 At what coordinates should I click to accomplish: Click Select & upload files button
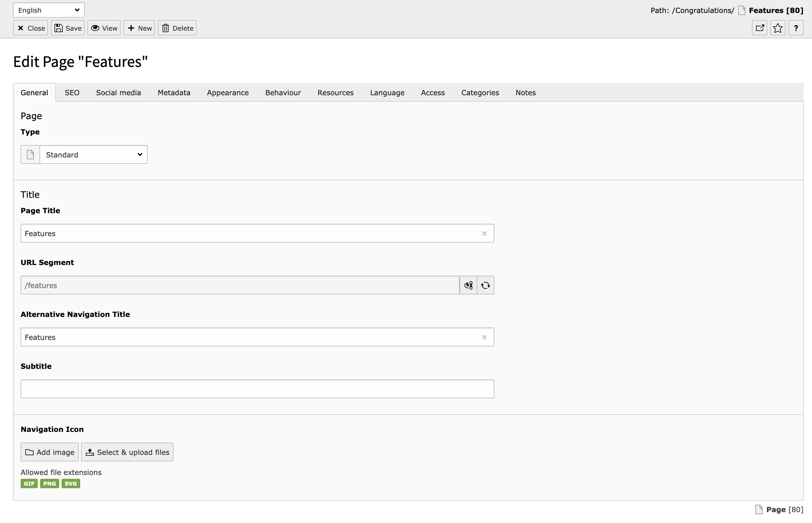[127, 452]
